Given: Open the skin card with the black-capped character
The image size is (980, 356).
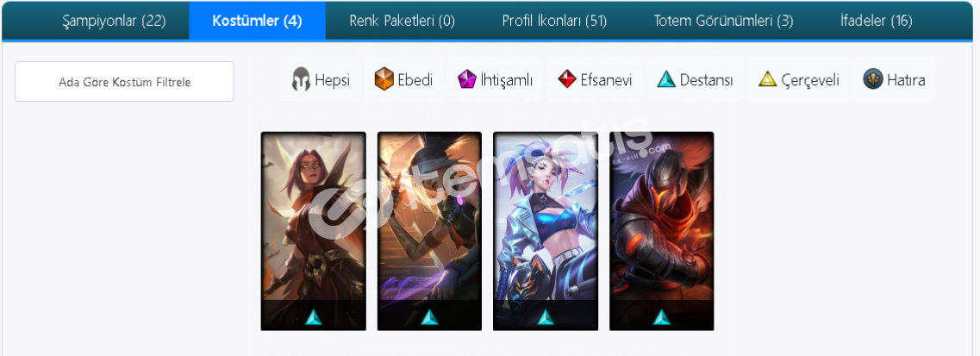Looking at the screenshot, I should [429, 231].
